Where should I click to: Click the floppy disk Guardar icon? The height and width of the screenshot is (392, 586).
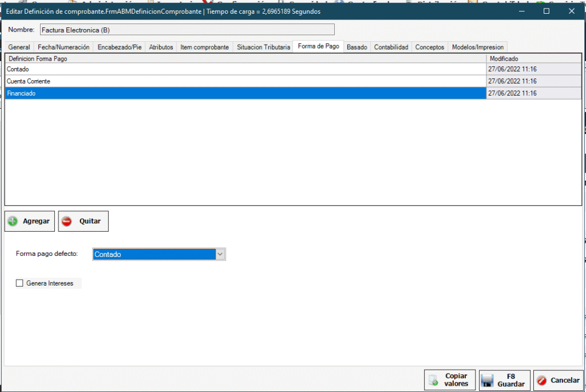coord(488,381)
